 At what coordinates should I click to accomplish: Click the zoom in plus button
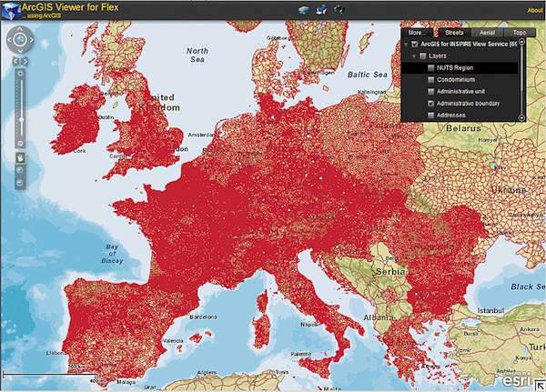tap(20, 72)
